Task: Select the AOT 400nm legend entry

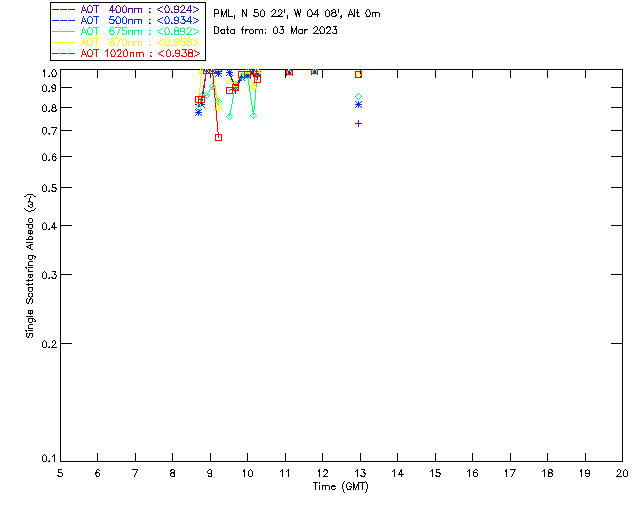Action: 126,9
